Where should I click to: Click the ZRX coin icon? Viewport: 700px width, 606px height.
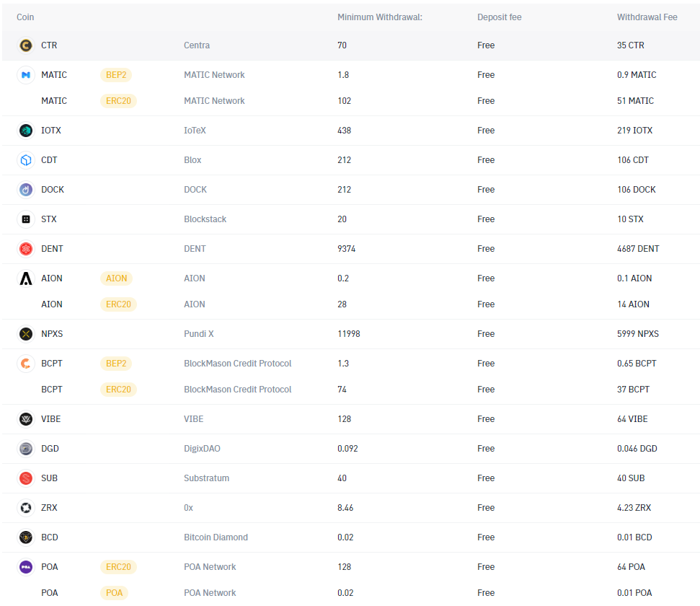coord(26,508)
